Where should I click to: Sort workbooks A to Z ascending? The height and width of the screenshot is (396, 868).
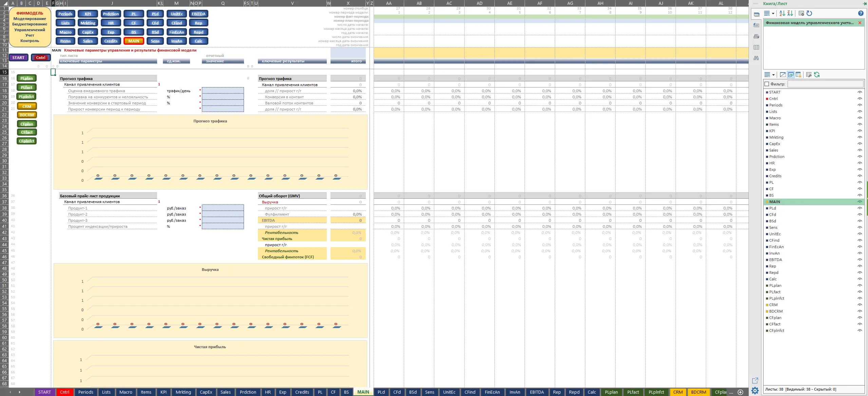(x=782, y=13)
